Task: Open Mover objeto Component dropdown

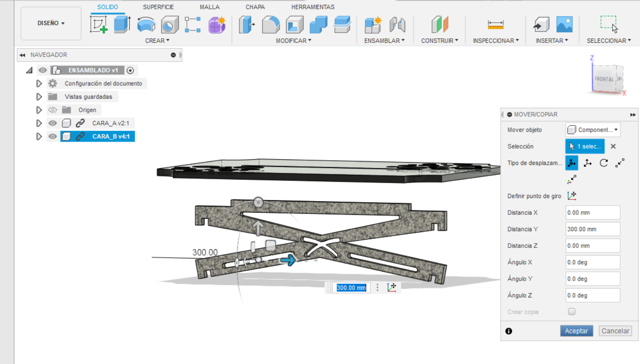Action: (593, 130)
